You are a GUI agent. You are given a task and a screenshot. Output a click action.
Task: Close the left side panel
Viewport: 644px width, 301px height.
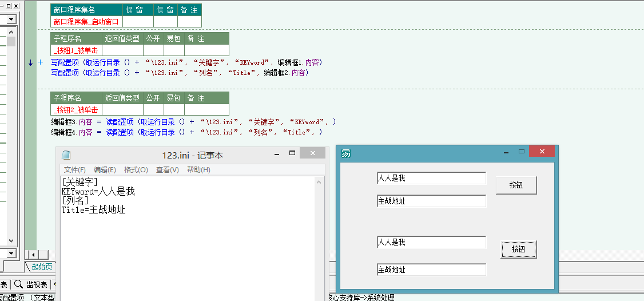pos(15,6)
